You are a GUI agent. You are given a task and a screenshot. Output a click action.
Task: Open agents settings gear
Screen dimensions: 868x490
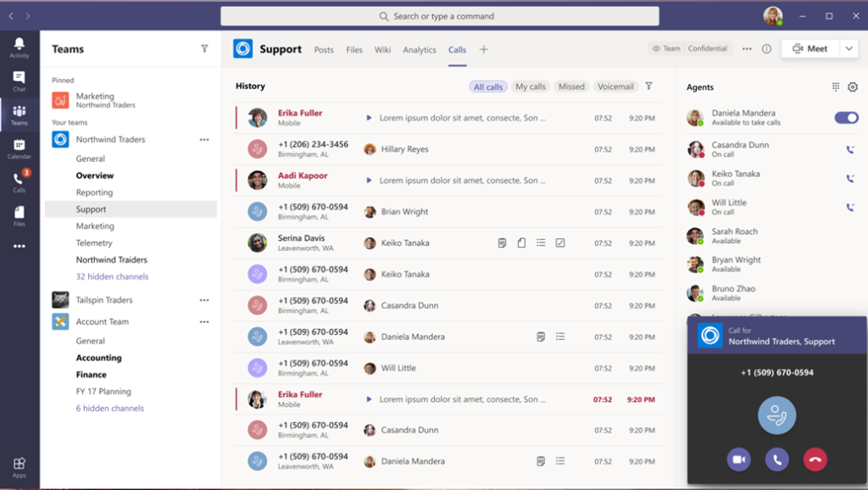coord(853,87)
